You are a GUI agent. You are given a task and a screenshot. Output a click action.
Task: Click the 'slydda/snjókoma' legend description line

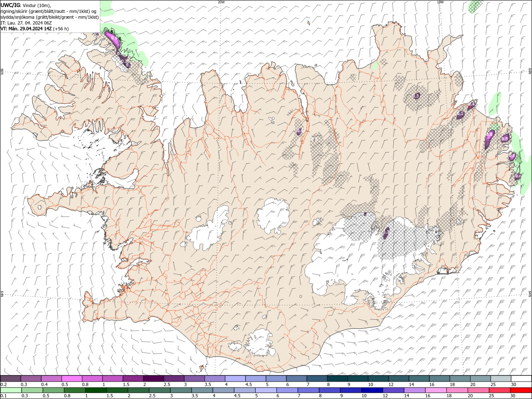(x=49, y=17)
